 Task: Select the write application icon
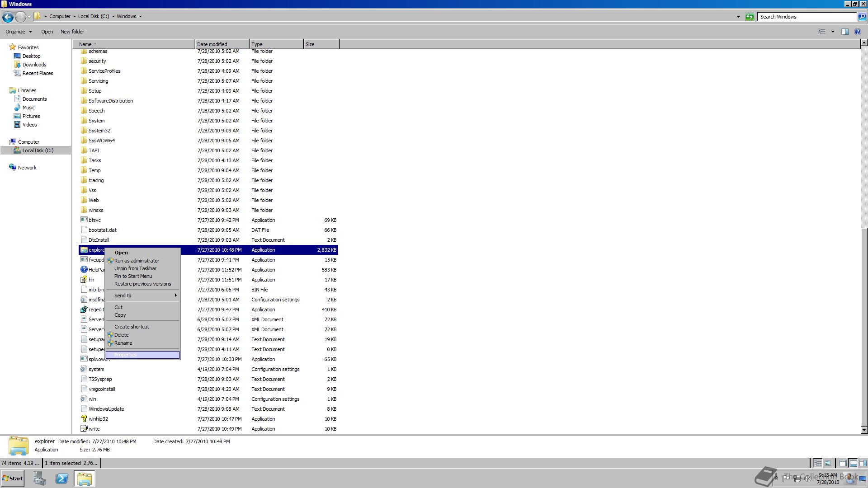pyautogui.click(x=84, y=429)
